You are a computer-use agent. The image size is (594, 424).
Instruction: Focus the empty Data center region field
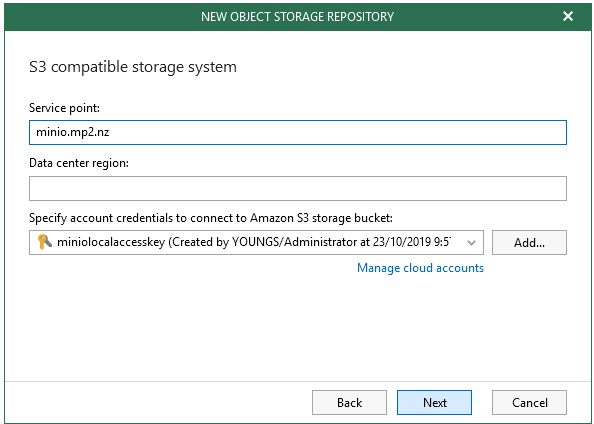(298, 188)
